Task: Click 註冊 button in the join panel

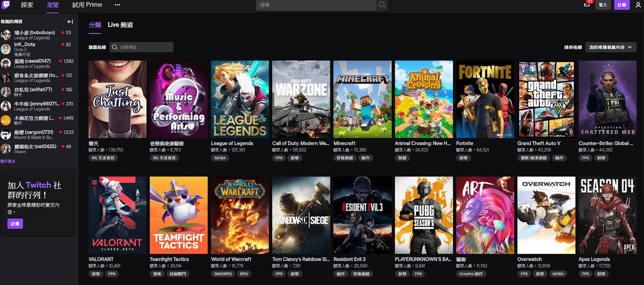Action: tap(15, 224)
